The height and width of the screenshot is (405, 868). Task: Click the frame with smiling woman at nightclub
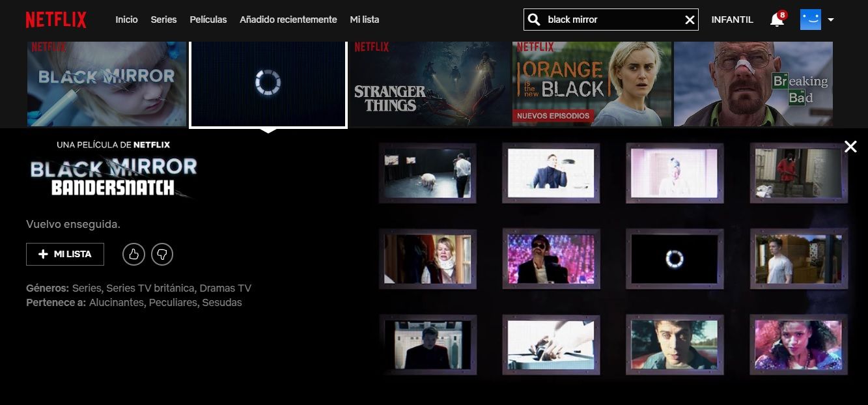click(x=799, y=344)
